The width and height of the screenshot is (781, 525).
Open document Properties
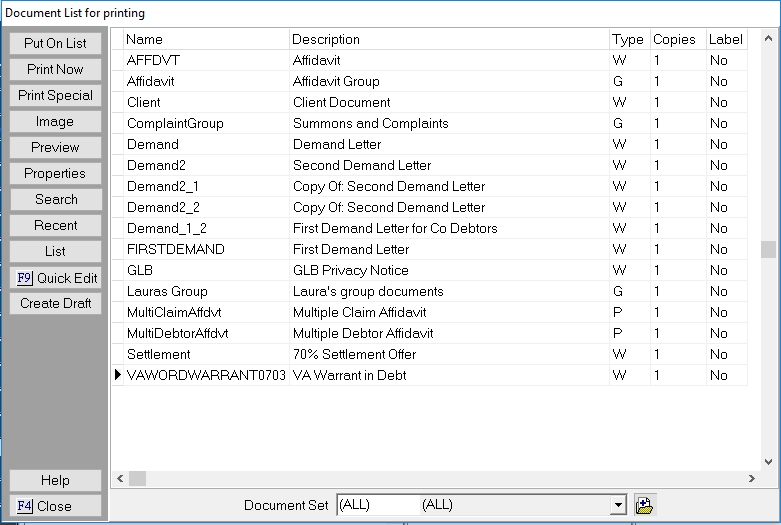pos(56,173)
